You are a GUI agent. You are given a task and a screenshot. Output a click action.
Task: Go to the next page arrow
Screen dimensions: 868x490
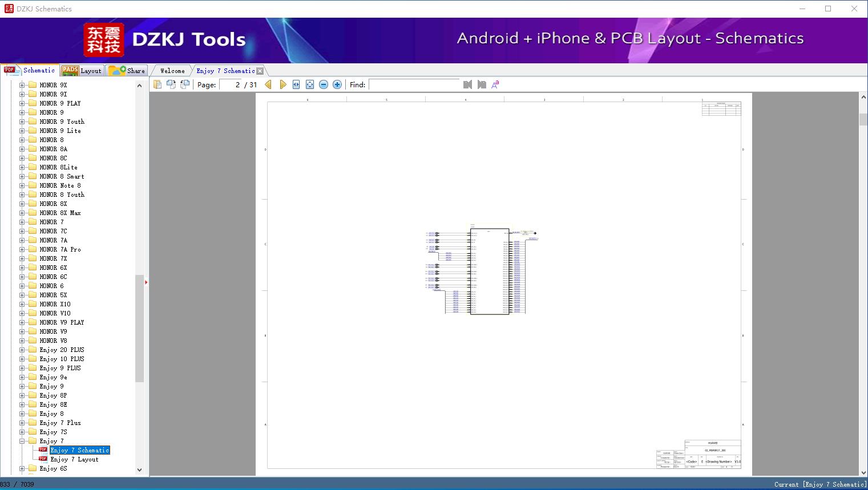tap(282, 84)
